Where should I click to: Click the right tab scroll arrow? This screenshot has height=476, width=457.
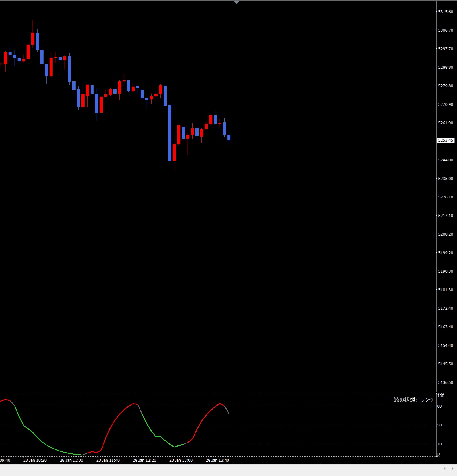[452, 469]
